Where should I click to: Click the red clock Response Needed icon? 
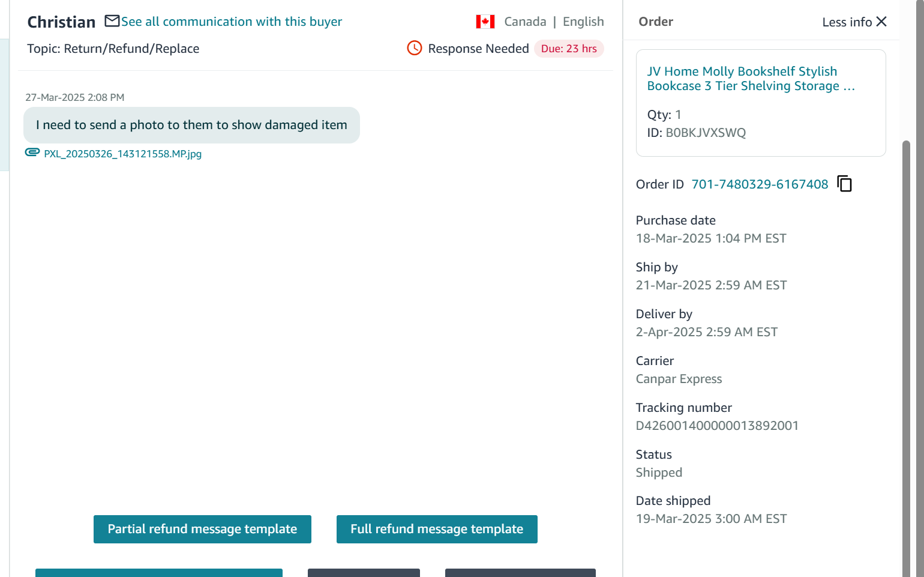(415, 48)
